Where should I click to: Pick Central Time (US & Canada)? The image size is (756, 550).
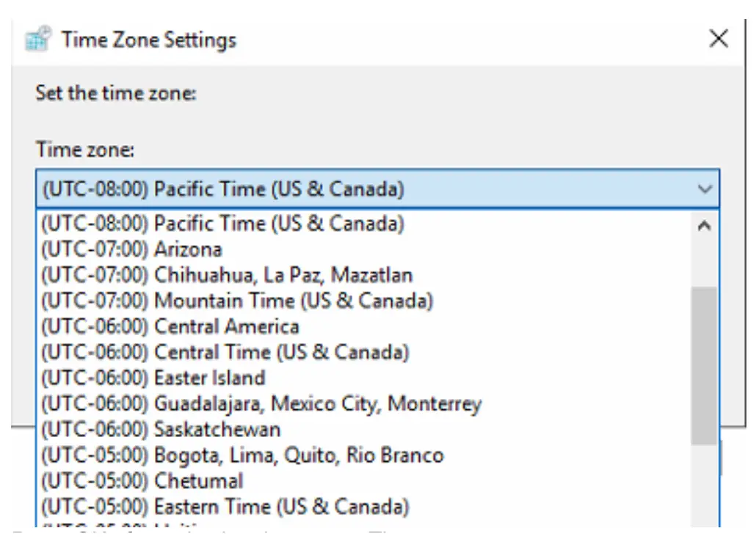pos(213,352)
